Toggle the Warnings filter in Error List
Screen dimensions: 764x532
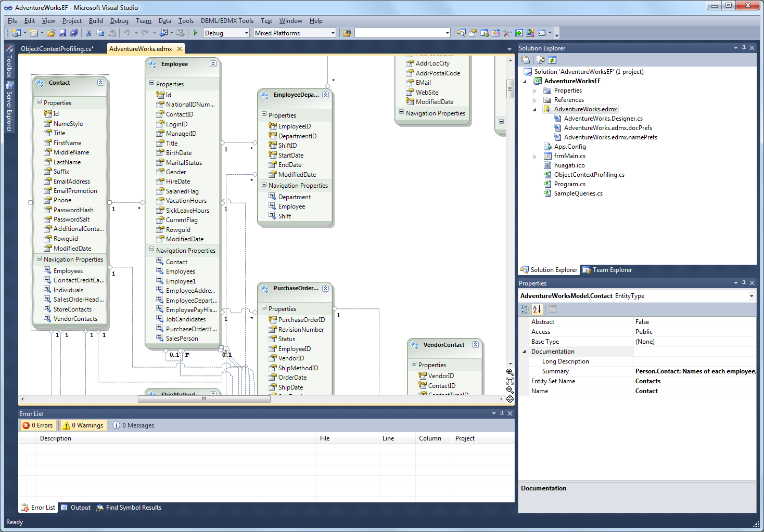(x=83, y=425)
